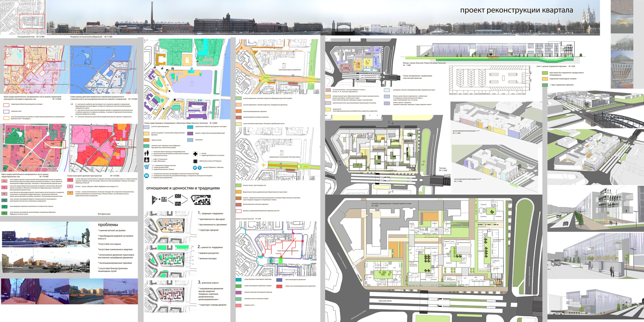The height and width of the screenshot is (322, 644).
Task: Click the purple public-business buildings swatch
Action: tap(190, 133)
